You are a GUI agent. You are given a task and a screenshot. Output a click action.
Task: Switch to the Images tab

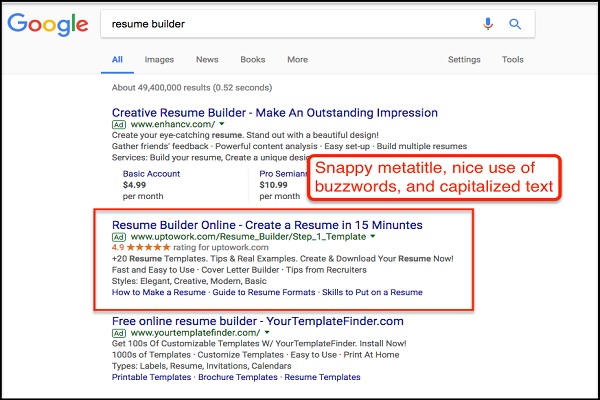point(159,59)
